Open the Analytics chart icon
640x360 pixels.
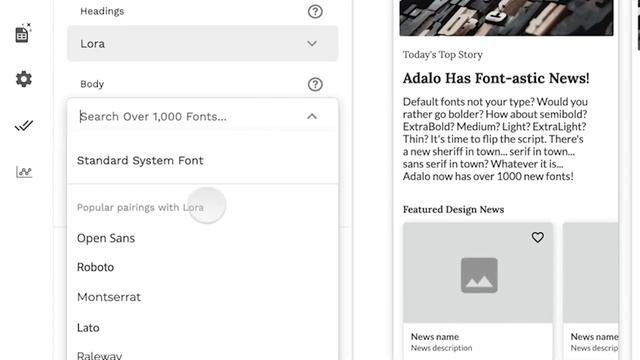coord(24,172)
